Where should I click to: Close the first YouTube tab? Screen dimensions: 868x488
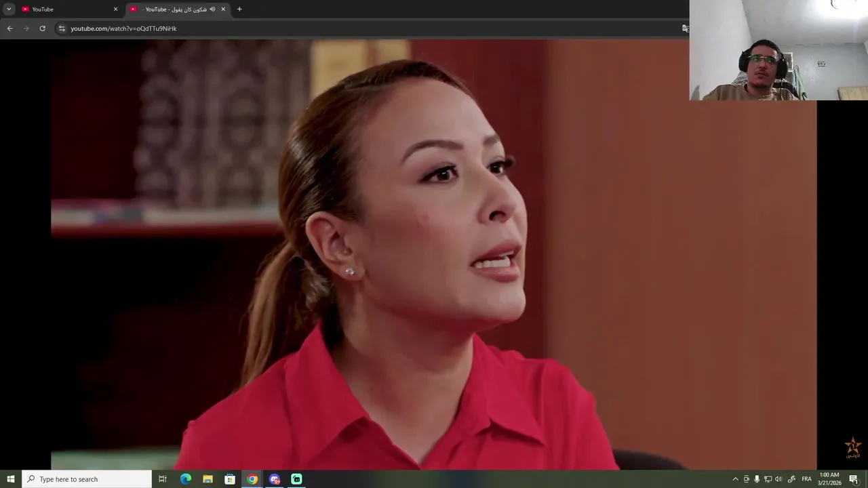coord(115,9)
